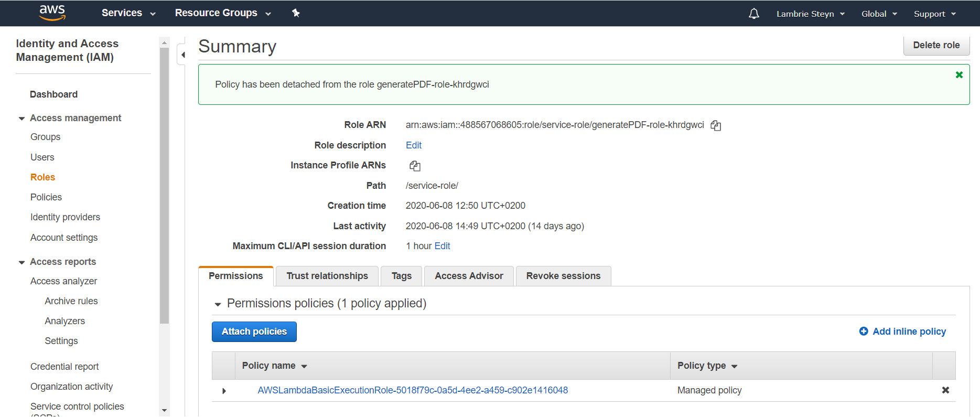Open Account settings

coord(64,238)
